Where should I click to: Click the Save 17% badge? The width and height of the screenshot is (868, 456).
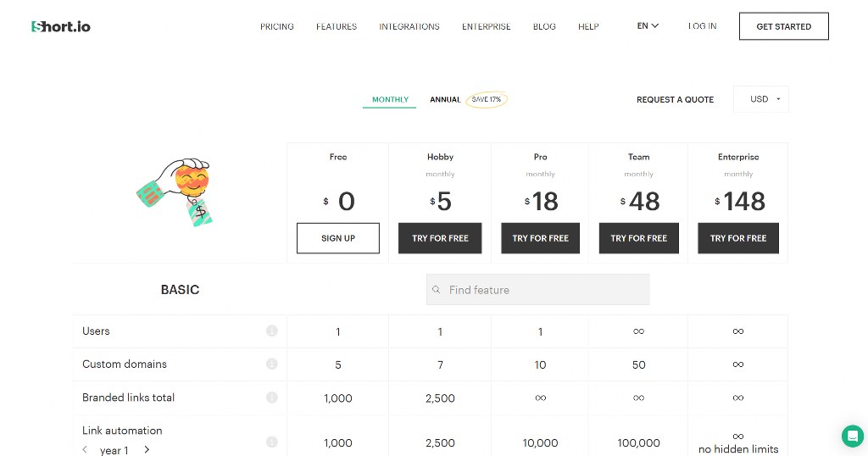point(486,100)
